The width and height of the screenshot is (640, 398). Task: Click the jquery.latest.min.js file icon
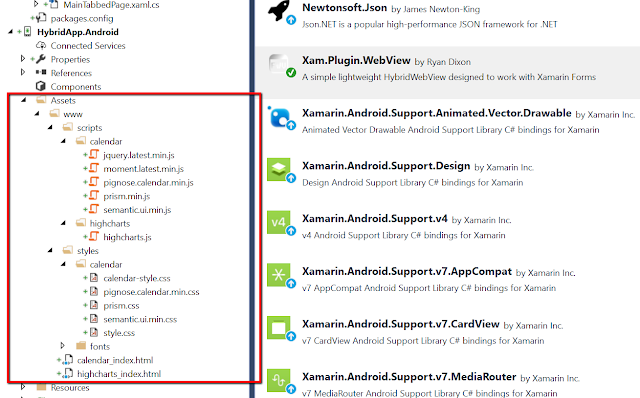[x=94, y=154]
